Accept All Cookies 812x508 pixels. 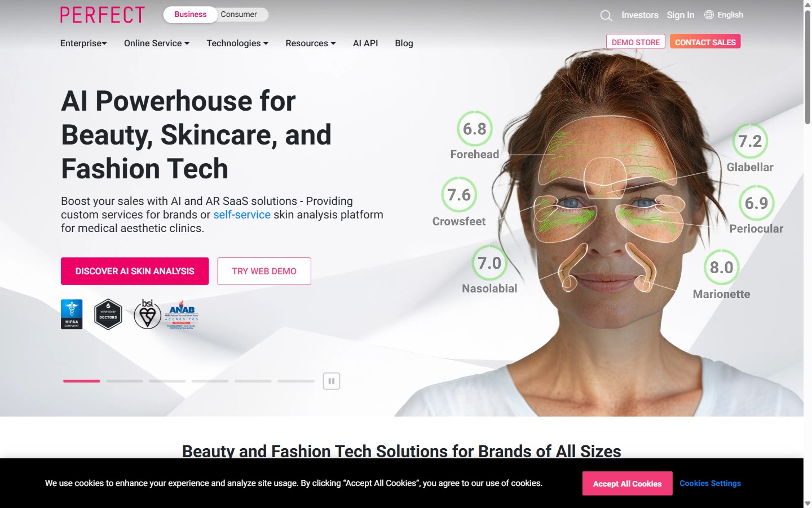tap(627, 484)
